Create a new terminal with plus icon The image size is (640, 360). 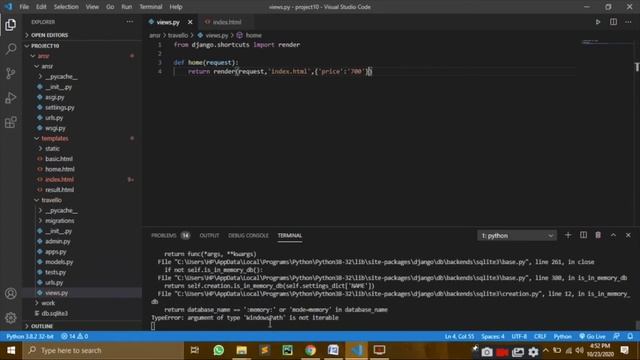[x=568, y=235]
